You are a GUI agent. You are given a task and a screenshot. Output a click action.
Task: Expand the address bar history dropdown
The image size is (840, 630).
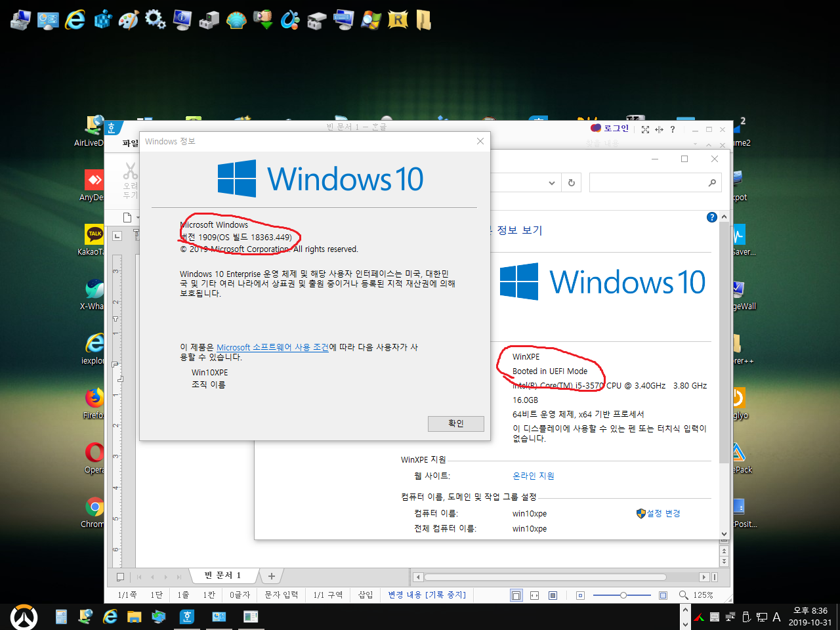[x=552, y=183]
